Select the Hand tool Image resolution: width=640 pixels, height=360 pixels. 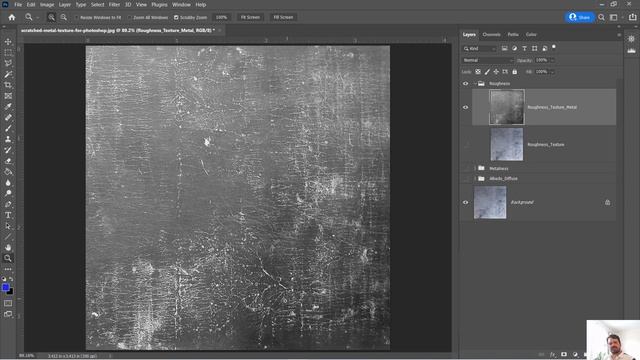tap(8, 247)
